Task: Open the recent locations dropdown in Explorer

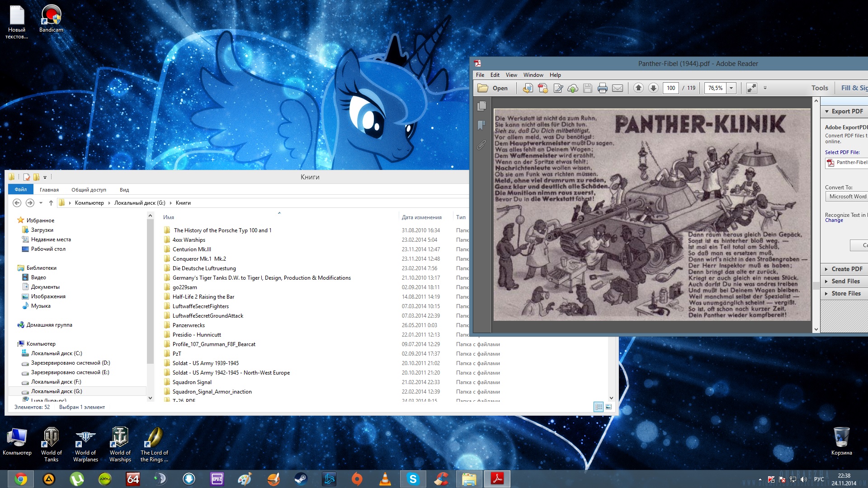Action: pyautogui.click(x=41, y=203)
